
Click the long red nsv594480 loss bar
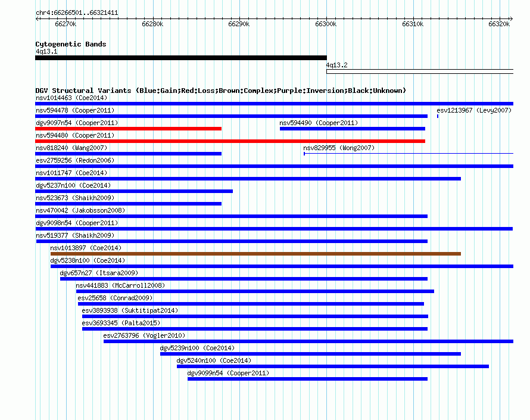[x=230, y=141]
